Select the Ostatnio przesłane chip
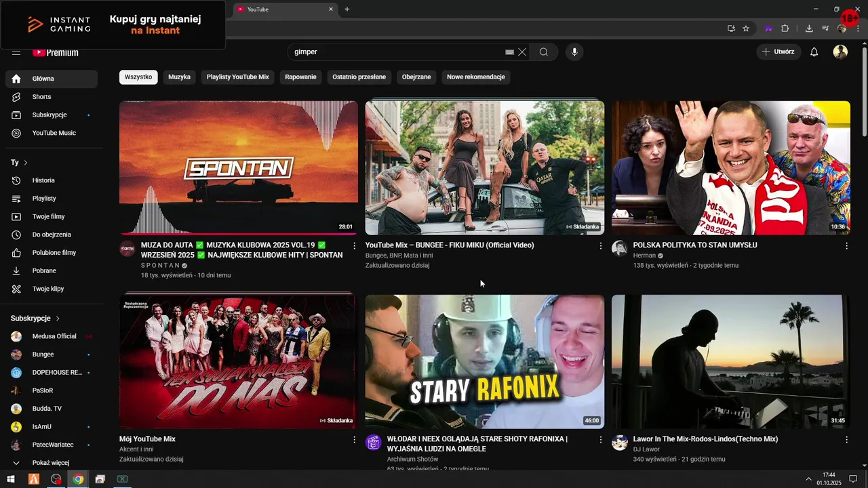 [359, 77]
